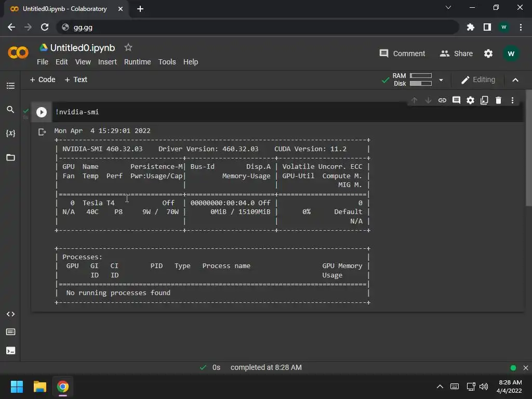Viewport: 532px width, 399px height.
Task: Open the Tools menu
Action: pos(167,62)
